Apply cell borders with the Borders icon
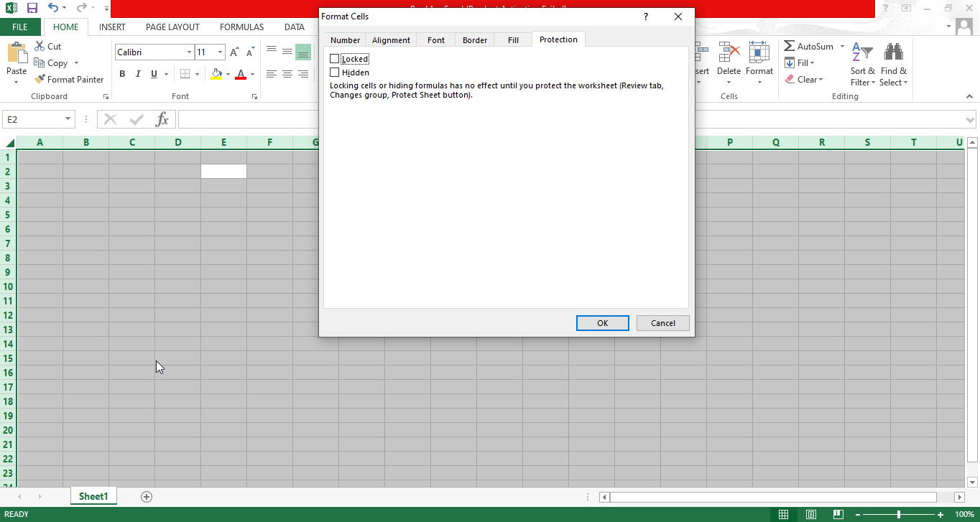 185,74
